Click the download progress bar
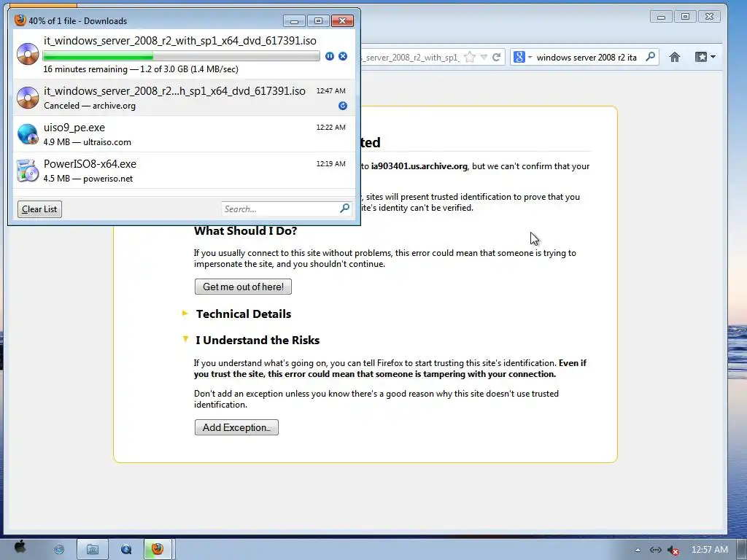This screenshot has height=560, width=747. (181, 56)
